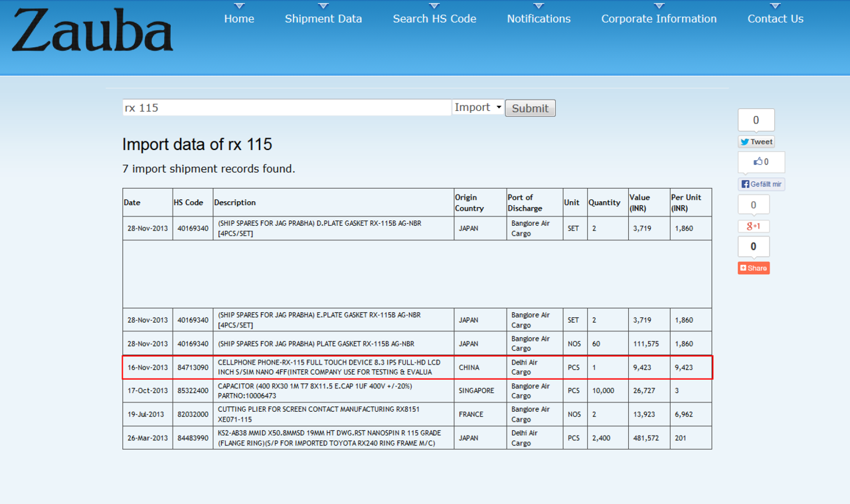Viewport: 850px width, 504px height.
Task: Expand the Import type dropdown
Action: coord(478,107)
